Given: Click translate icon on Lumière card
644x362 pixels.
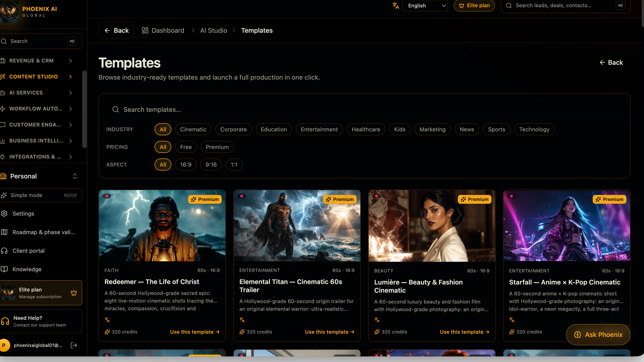Looking at the screenshot, I should pos(377,320).
